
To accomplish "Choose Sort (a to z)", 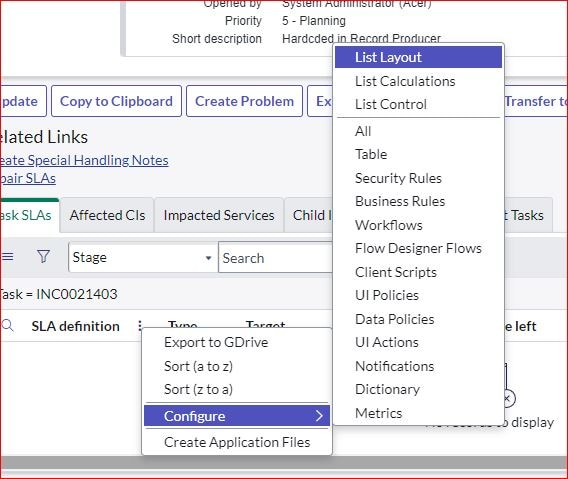I will coord(198,366).
